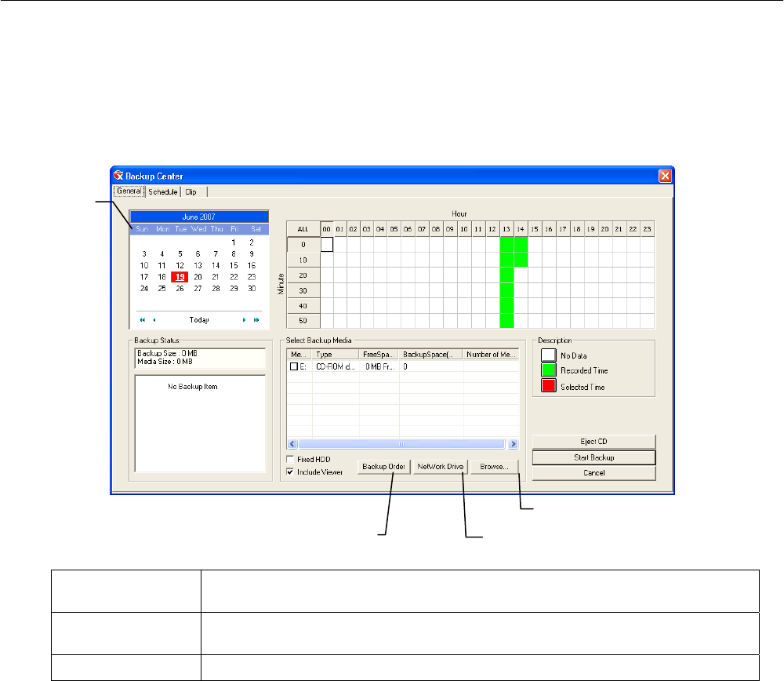The width and height of the screenshot is (784, 681).
Task: Advance calendar to next month
Action: click(244, 320)
